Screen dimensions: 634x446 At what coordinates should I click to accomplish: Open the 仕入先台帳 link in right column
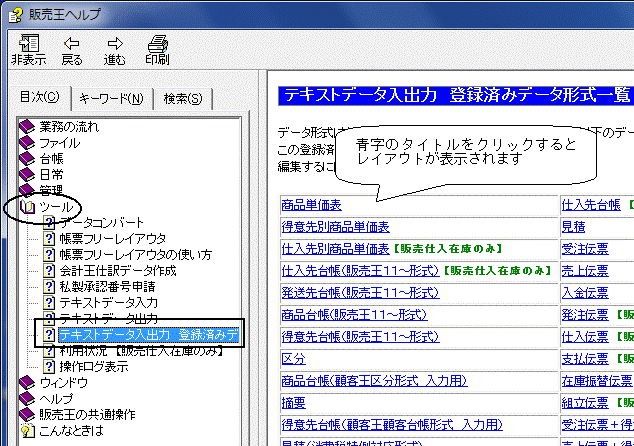pos(591,205)
